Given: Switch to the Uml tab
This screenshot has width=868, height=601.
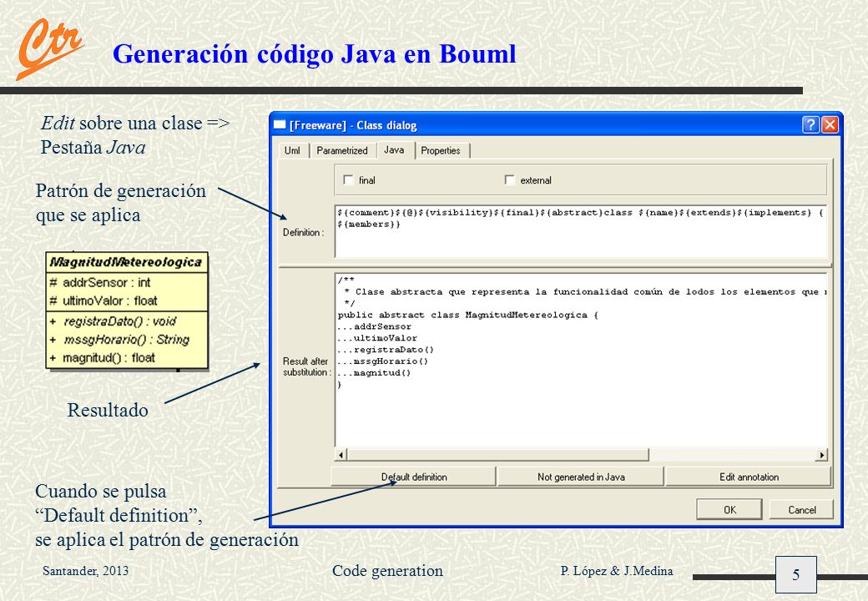Looking at the screenshot, I should click(x=292, y=150).
